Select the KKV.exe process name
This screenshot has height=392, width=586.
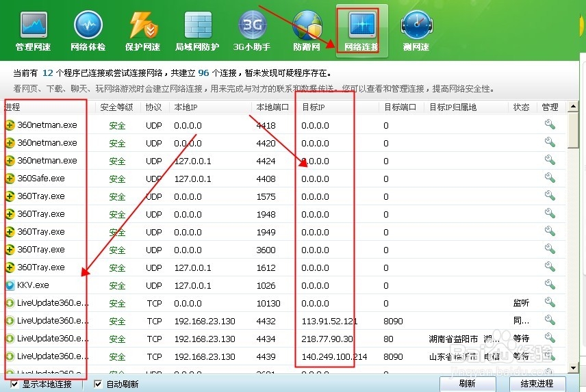(33, 285)
